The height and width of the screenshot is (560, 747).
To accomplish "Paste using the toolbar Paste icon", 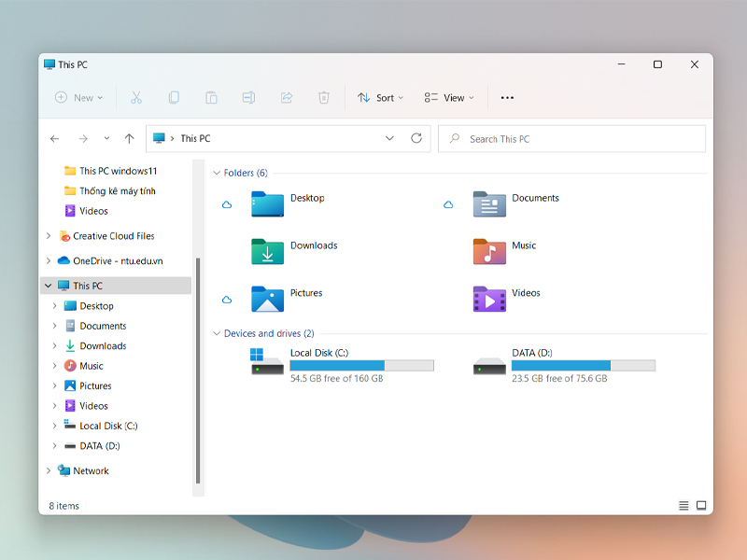I will (211, 97).
